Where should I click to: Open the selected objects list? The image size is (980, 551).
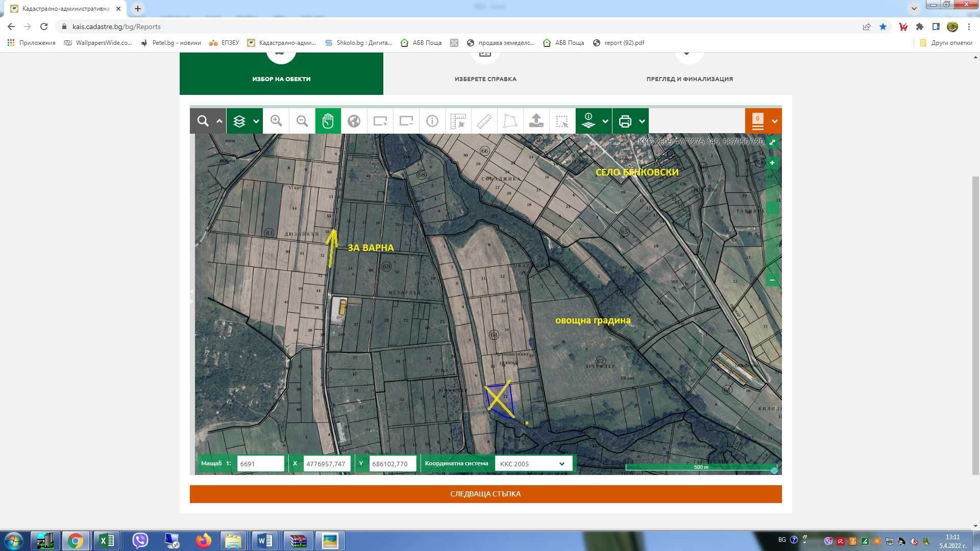click(x=757, y=121)
